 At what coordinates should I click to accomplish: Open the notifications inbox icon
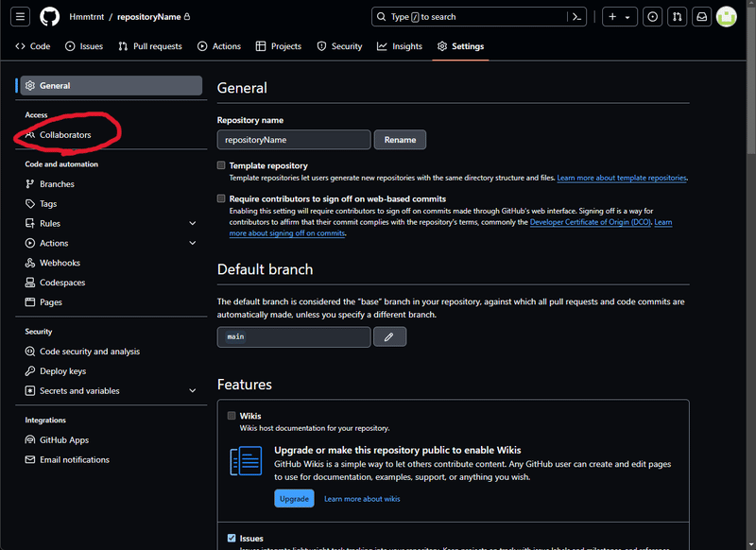tap(702, 17)
